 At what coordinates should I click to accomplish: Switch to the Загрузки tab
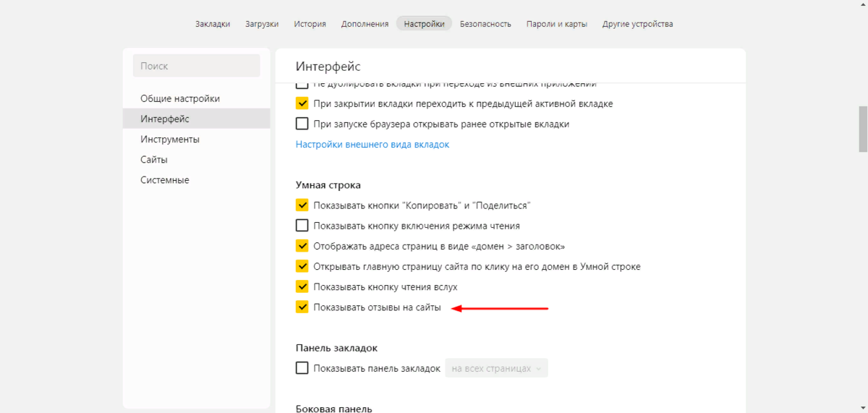pyautogui.click(x=262, y=24)
